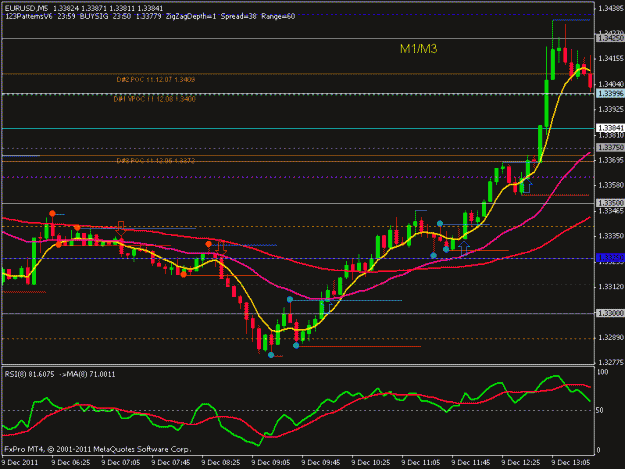This screenshot has height=469, width=625.
Task: Select the red sell arrow above 07:05
Action: (121, 229)
